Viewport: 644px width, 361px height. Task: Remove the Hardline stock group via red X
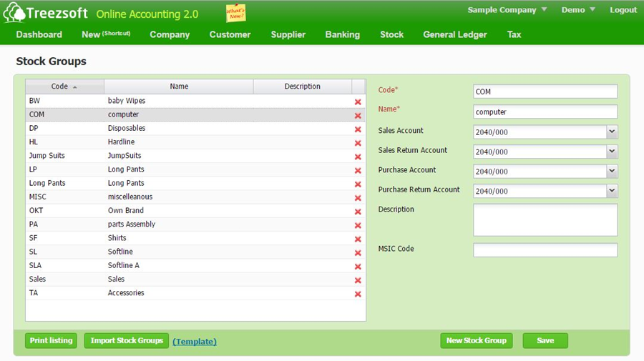click(358, 143)
